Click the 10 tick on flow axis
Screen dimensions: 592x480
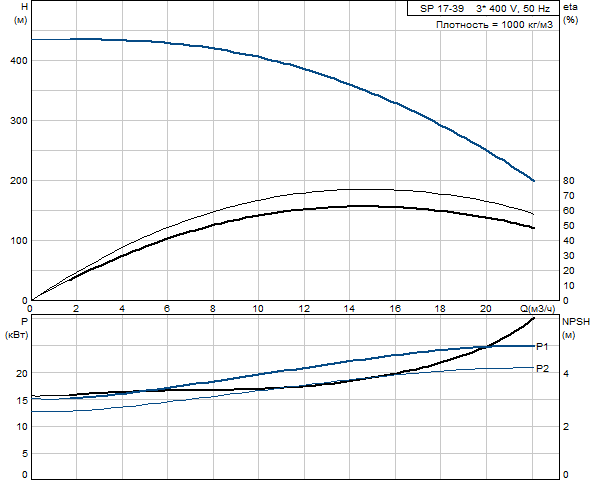(x=258, y=309)
